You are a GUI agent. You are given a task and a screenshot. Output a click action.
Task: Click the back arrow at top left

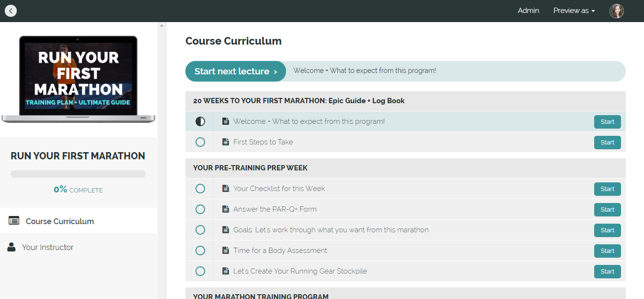[11, 11]
